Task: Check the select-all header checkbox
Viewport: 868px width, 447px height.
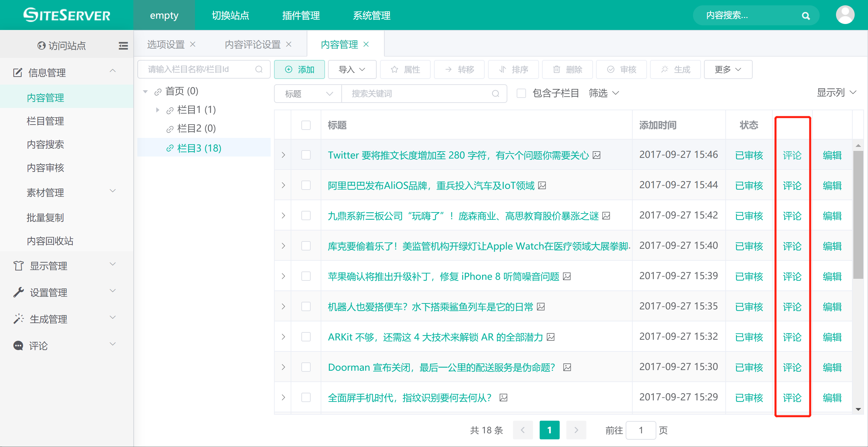Action: 306,125
